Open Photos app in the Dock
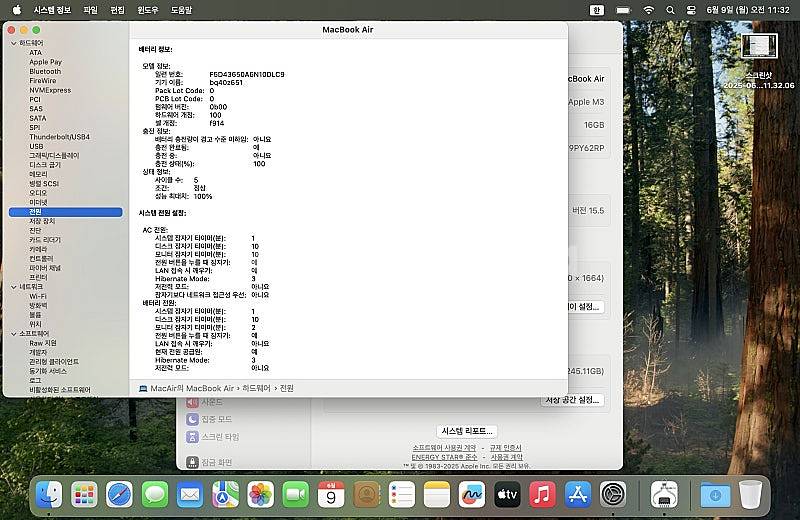 (260, 494)
